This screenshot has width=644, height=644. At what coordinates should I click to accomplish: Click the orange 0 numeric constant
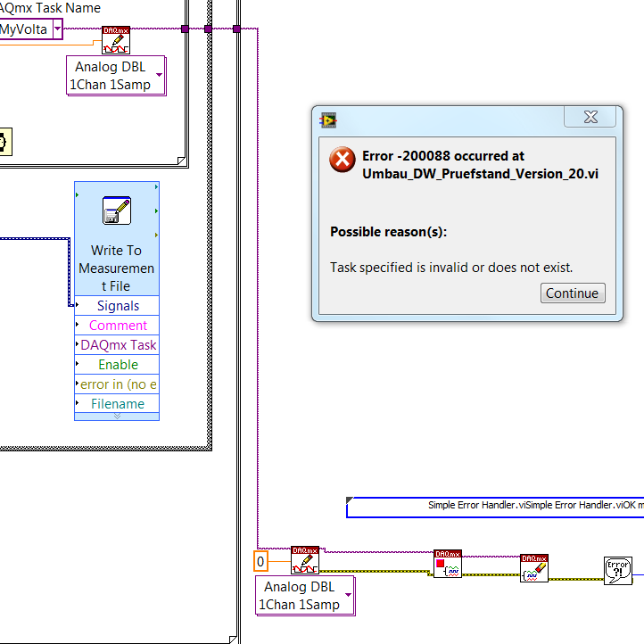(260, 561)
